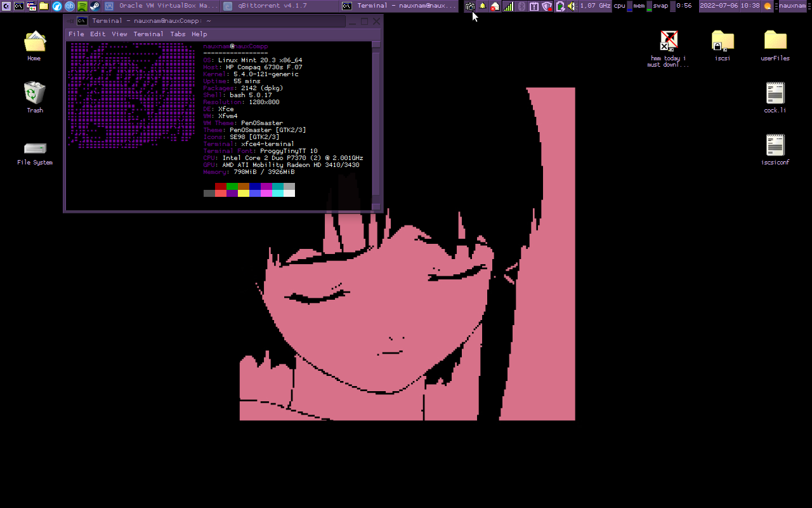
Task: Open the mail tray icon with red badge
Action: click(495, 6)
